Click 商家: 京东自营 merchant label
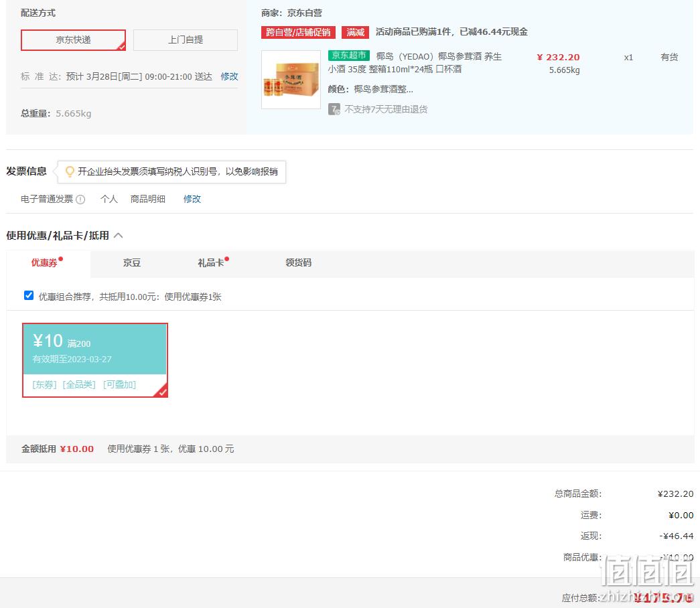The height and width of the screenshot is (608, 700). (291, 13)
